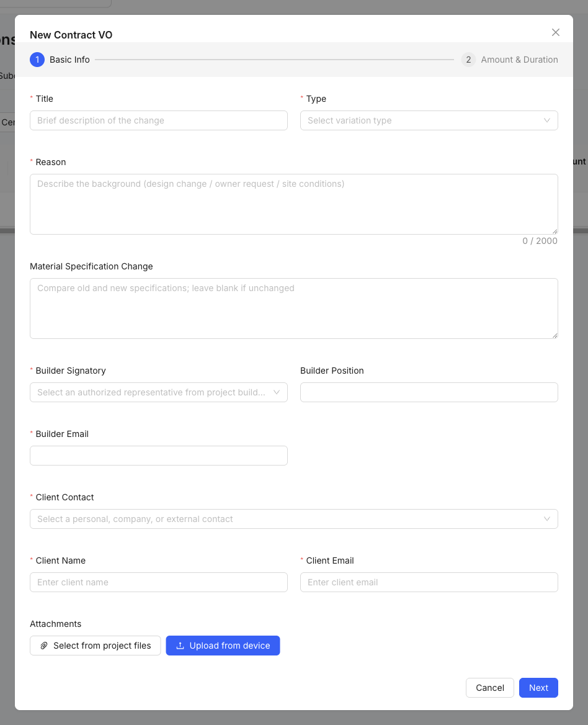Click the 'Builder Email' label

click(x=62, y=434)
